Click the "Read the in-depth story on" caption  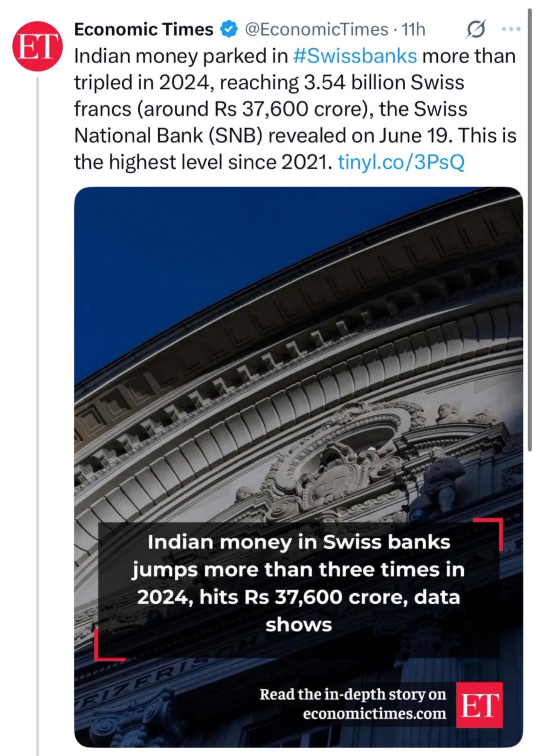pyautogui.click(x=352, y=694)
